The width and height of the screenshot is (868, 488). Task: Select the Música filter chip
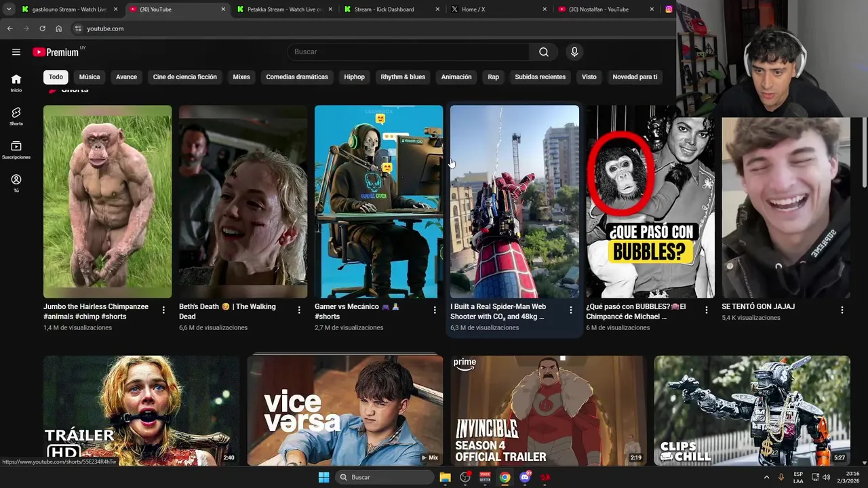coord(90,77)
